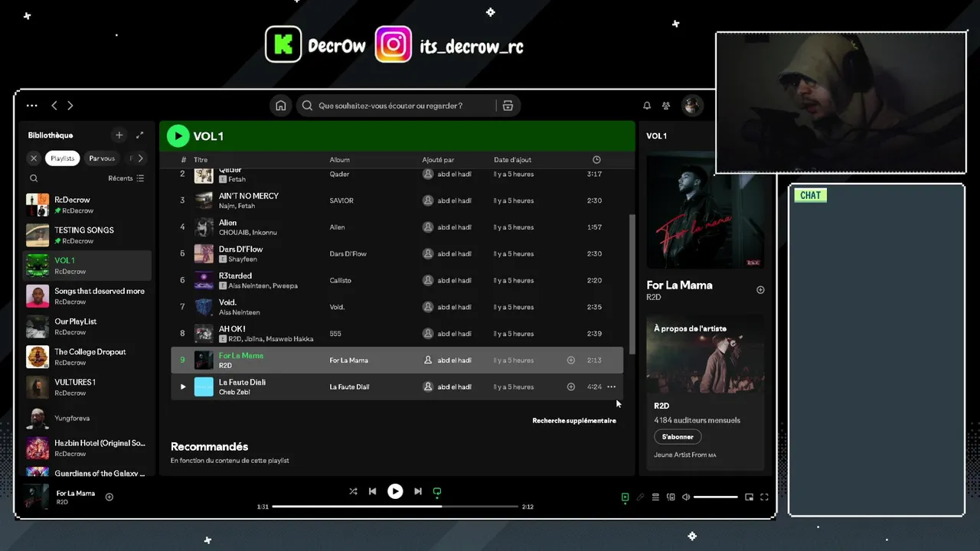Pause playback with center play button

(x=395, y=491)
